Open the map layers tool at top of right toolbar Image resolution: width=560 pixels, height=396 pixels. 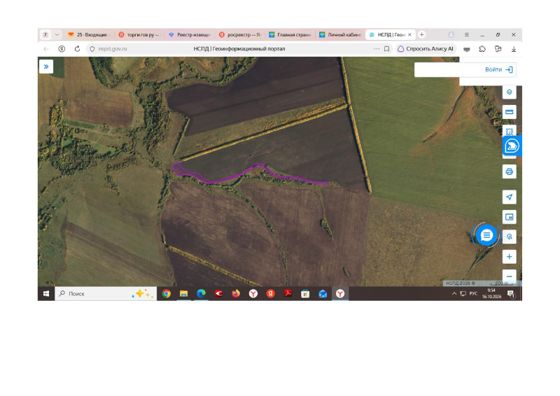point(509,92)
